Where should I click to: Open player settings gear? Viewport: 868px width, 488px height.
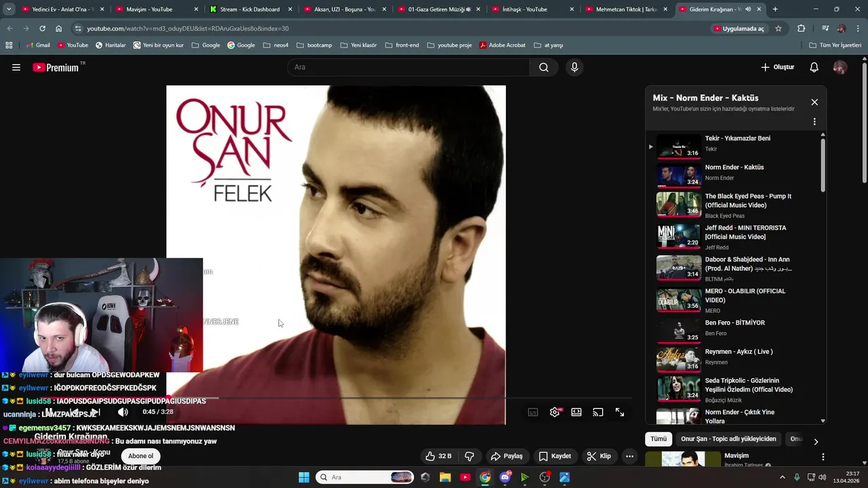555,412
